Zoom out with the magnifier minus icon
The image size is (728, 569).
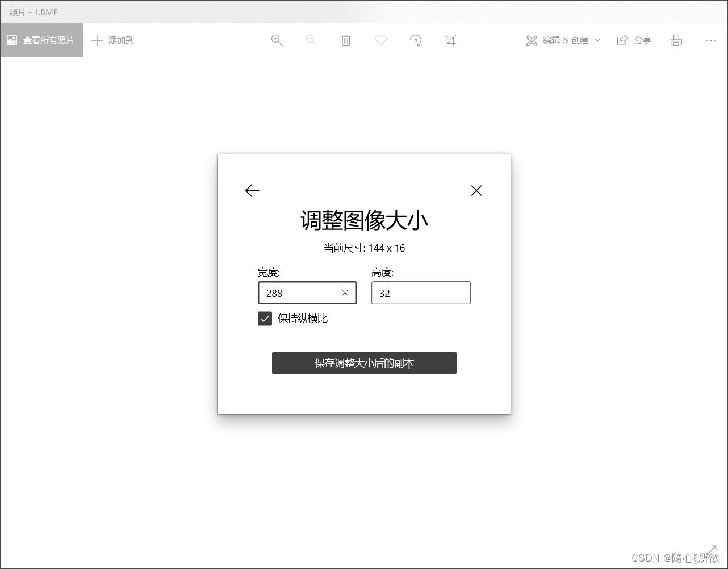pyautogui.click(x=312, y=40)
